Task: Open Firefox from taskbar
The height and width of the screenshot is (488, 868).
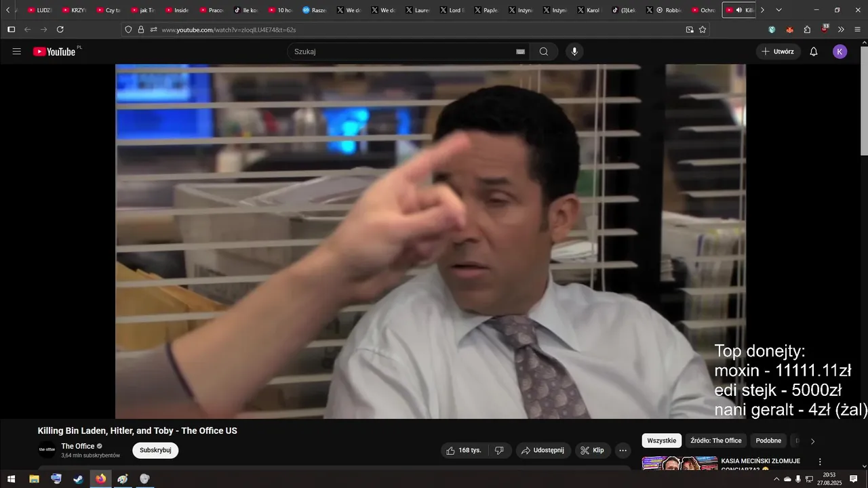Action: [100, 479]
